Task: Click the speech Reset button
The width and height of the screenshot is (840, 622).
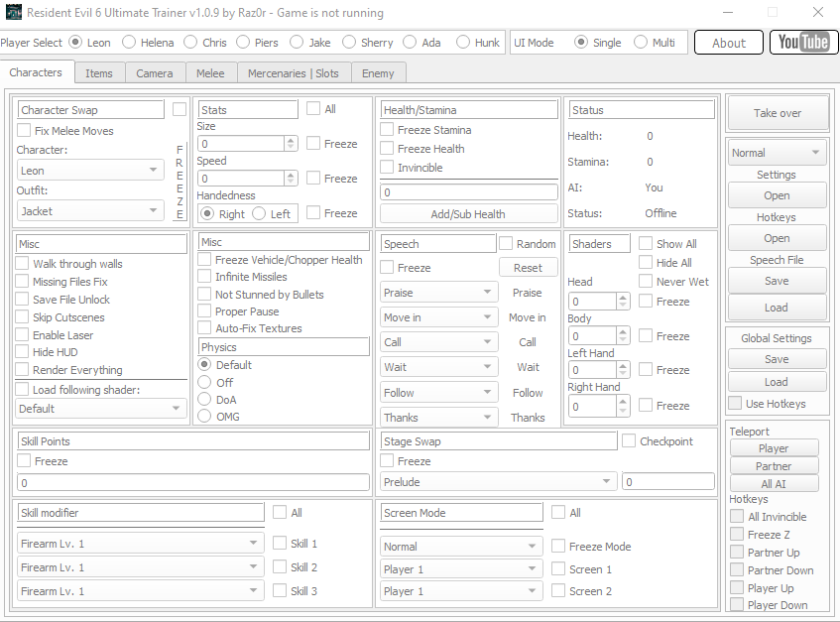Action: [x=529, y=267]
